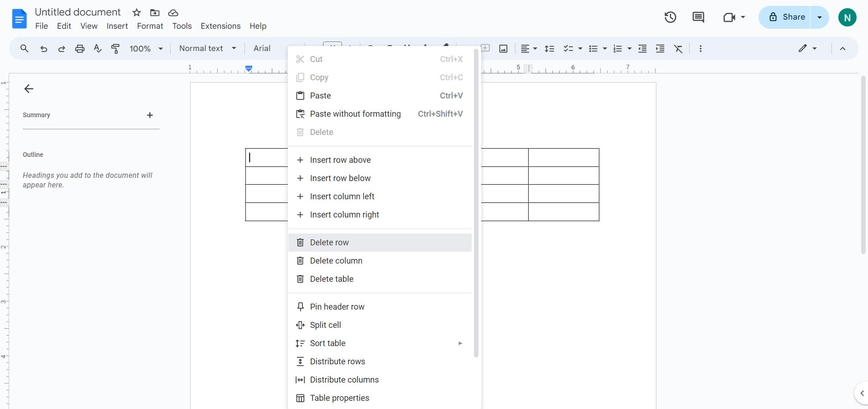Click the account avatar N
This screenshot has height=409, width=868.
click(x=847, y=17)
